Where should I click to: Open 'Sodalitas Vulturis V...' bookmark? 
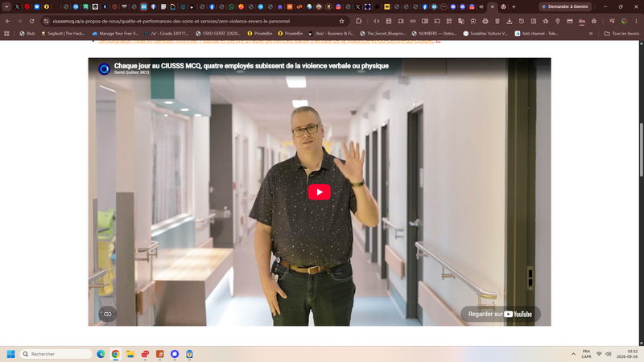(485, 34)
